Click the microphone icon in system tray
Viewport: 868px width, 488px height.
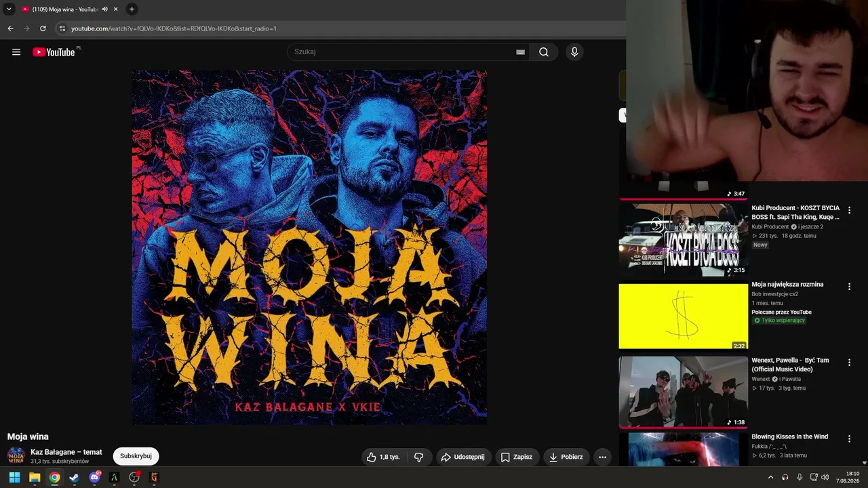[800, 477]
